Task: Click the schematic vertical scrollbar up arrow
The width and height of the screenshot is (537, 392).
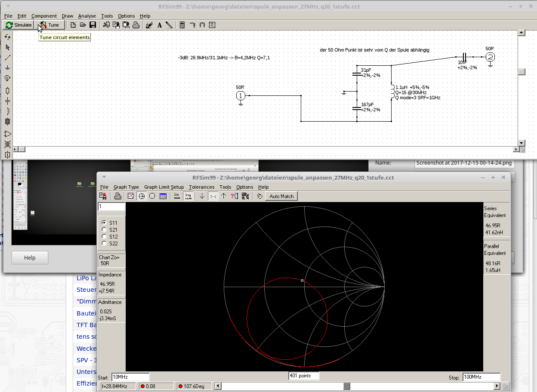Action: point(522,33)
